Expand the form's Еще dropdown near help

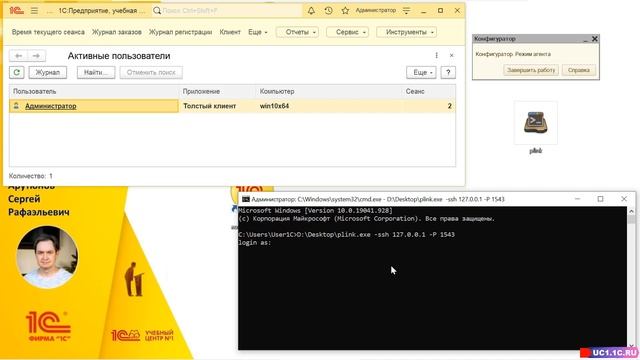pyautogui.click(x=421, y=72)
